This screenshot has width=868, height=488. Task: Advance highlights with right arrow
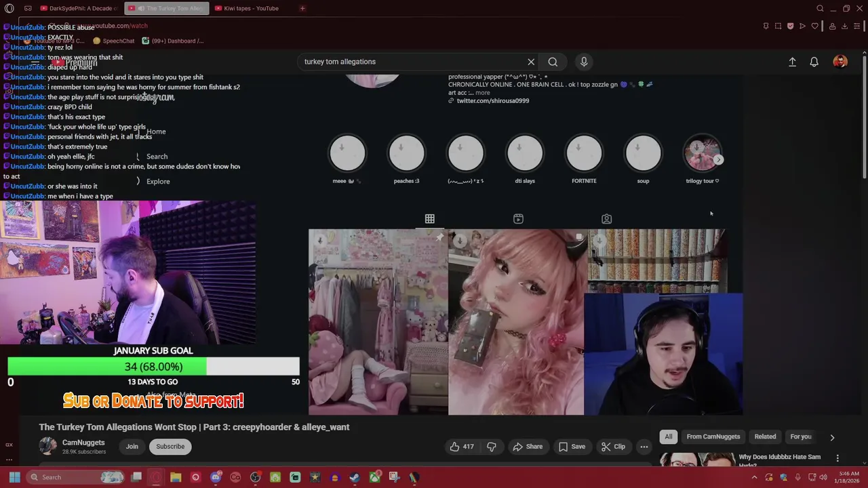[x=719, y=160]
